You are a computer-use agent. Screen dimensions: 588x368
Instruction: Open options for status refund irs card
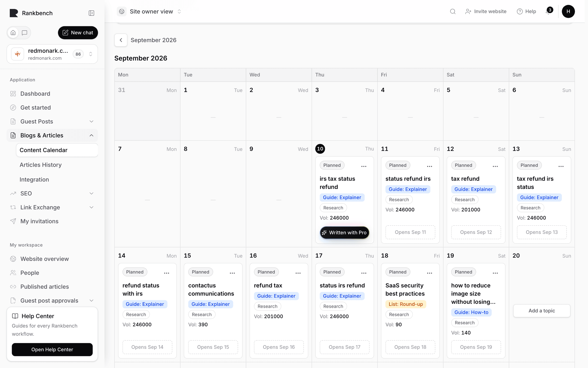pos(430,166)
